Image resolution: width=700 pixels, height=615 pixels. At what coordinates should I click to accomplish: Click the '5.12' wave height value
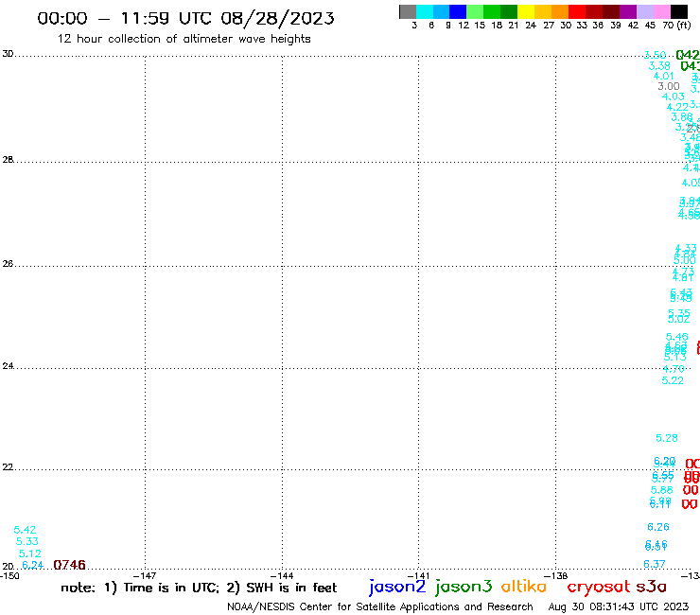[30, 553]
